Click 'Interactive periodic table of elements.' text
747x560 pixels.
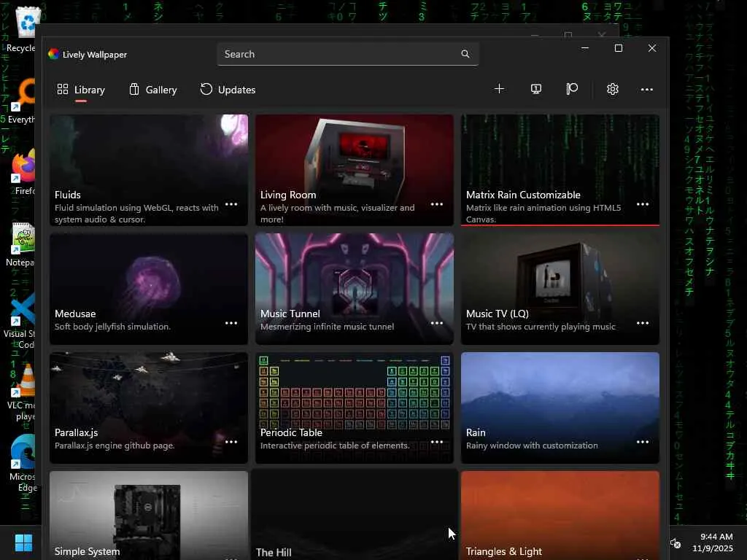(x=335, y=446)
